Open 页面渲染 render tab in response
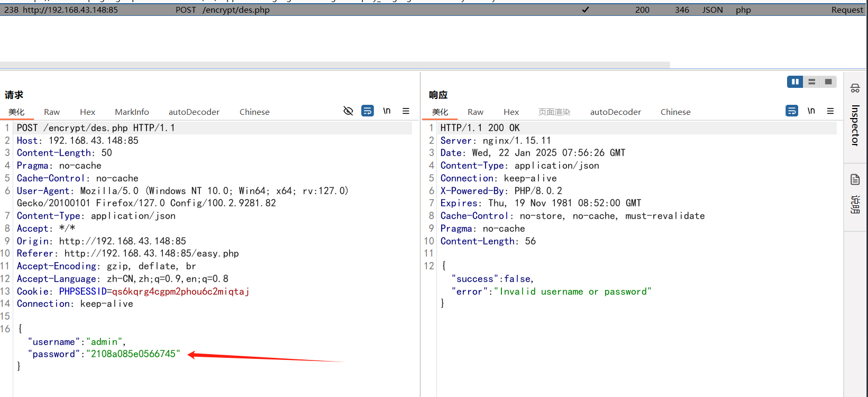This screenshot has width=868, height=397. pos(554,112)
